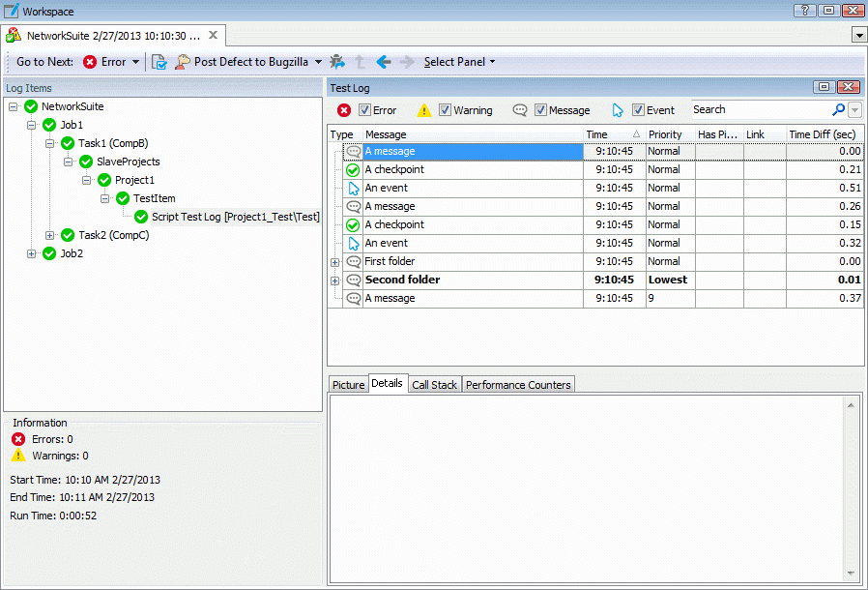Click the magnifier search icon
868x590 pixels.
(x=838, y=109)
